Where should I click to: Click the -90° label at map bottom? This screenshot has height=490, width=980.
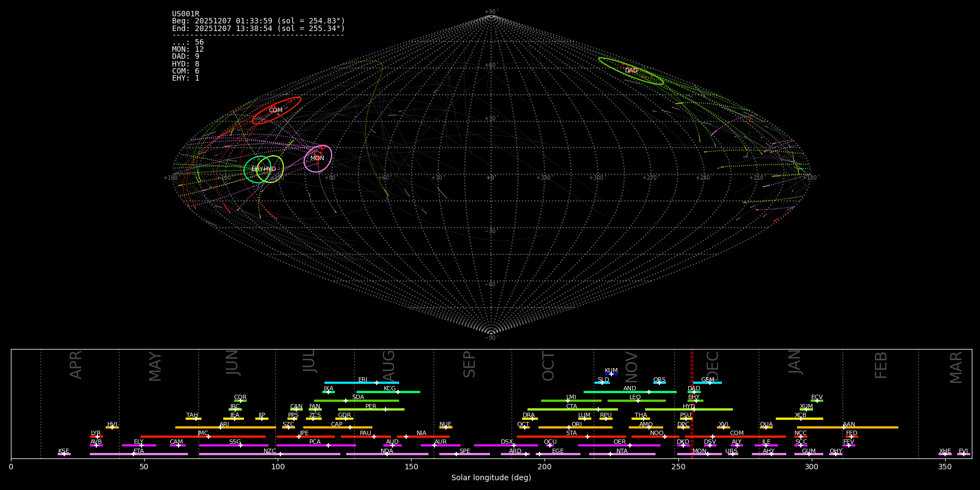pos(491,338)
